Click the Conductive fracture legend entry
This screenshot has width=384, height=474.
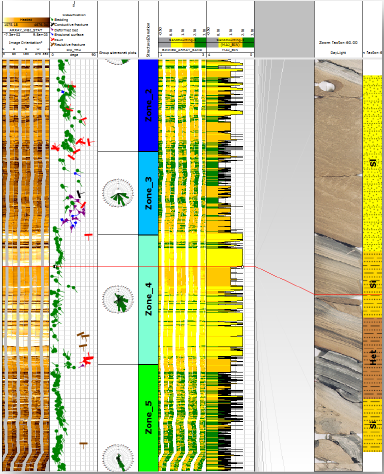(x=69, y=25)
